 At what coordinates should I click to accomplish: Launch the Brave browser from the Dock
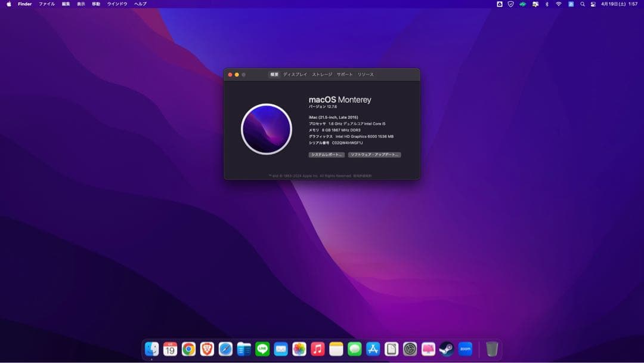(208, 349)
